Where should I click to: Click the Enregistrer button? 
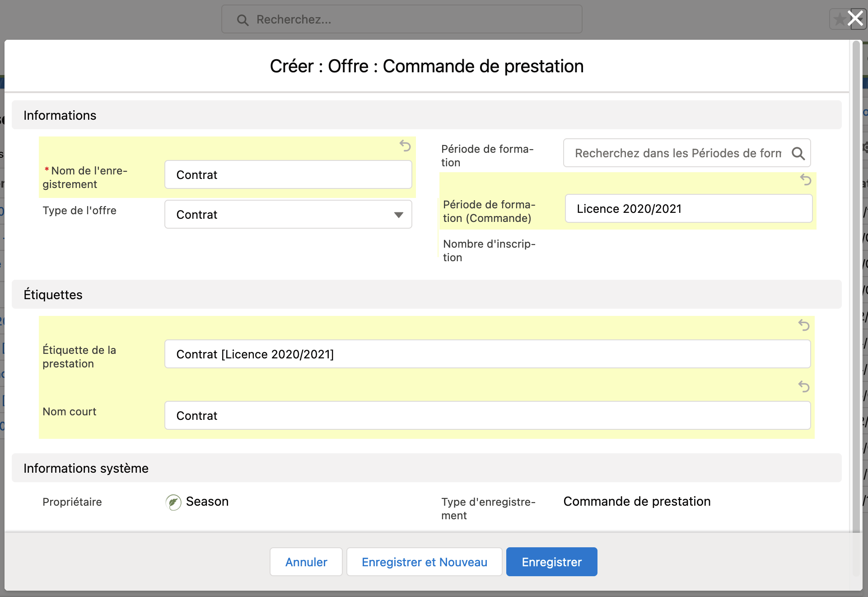pyautogui.click(x=551, y=562)
